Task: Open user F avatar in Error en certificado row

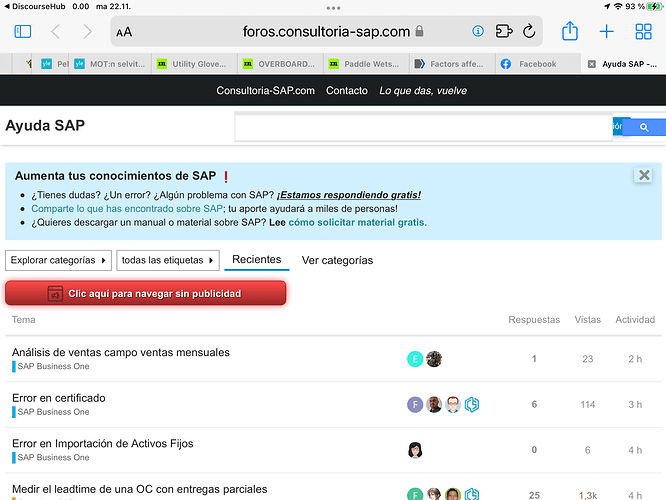Action: (x=415, y=404)
